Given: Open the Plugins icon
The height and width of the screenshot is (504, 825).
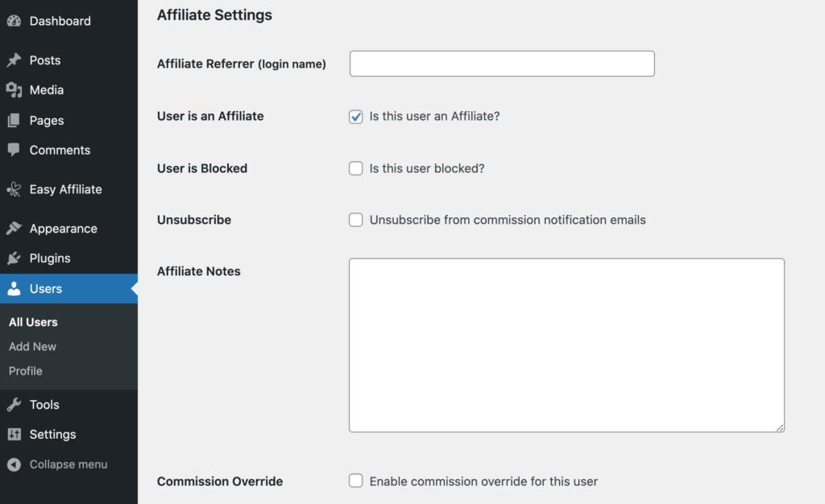Looking at the screenshot, I should point(14,258).
